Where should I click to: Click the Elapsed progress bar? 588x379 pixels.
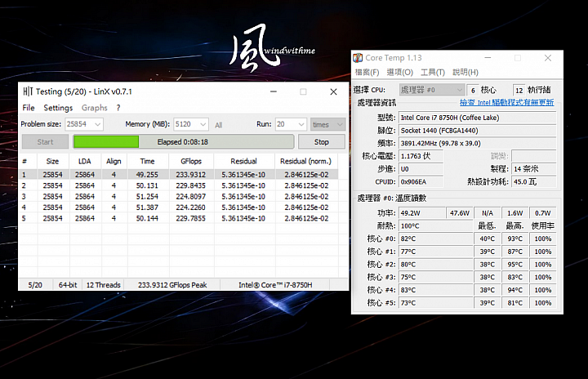coord(184,142)
